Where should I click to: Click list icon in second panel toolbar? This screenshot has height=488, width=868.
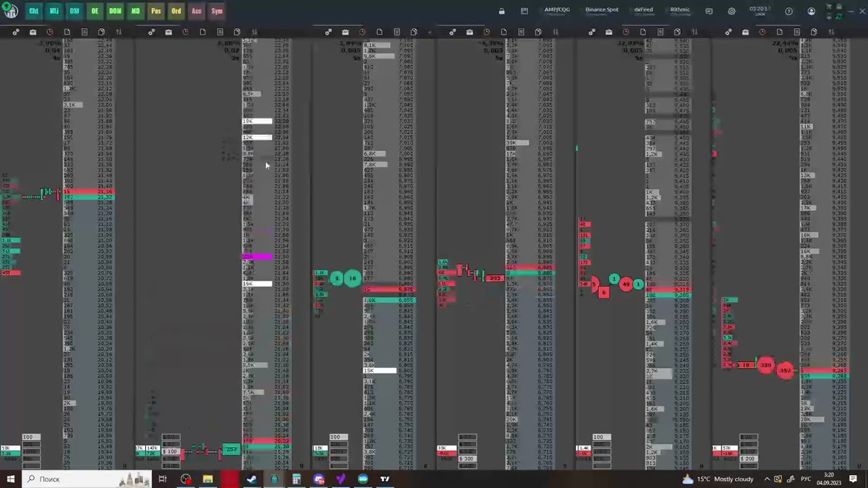pyautogui.click(x=220, y=32)
